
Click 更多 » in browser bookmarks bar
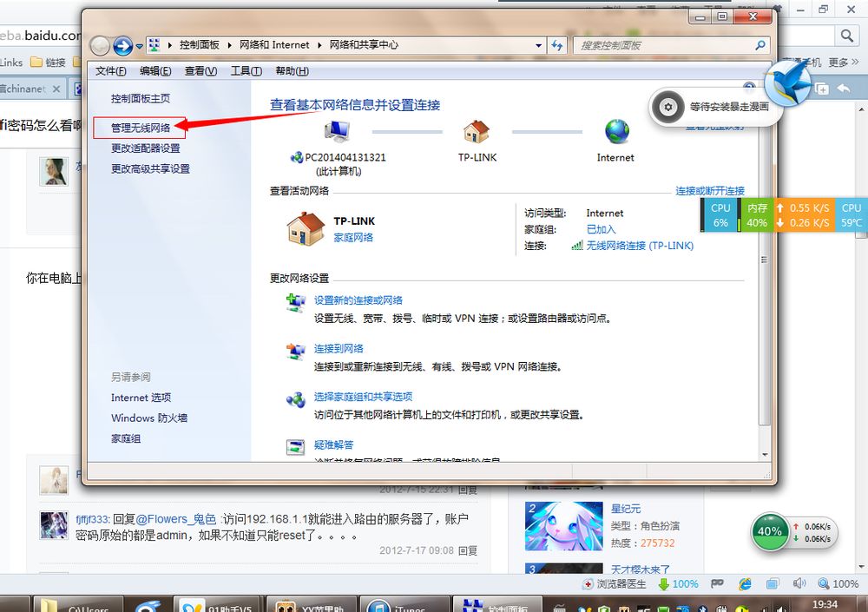point(844,62)
